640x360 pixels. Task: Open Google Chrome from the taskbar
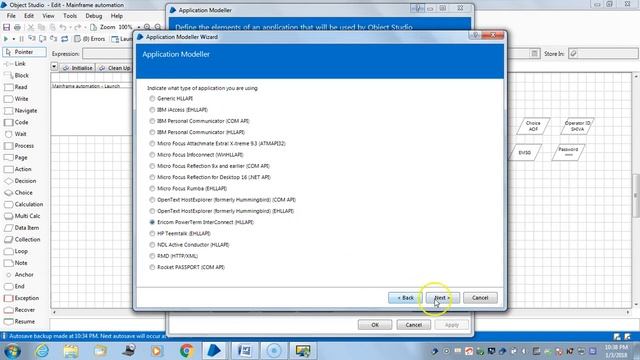(x=187, y=351)
